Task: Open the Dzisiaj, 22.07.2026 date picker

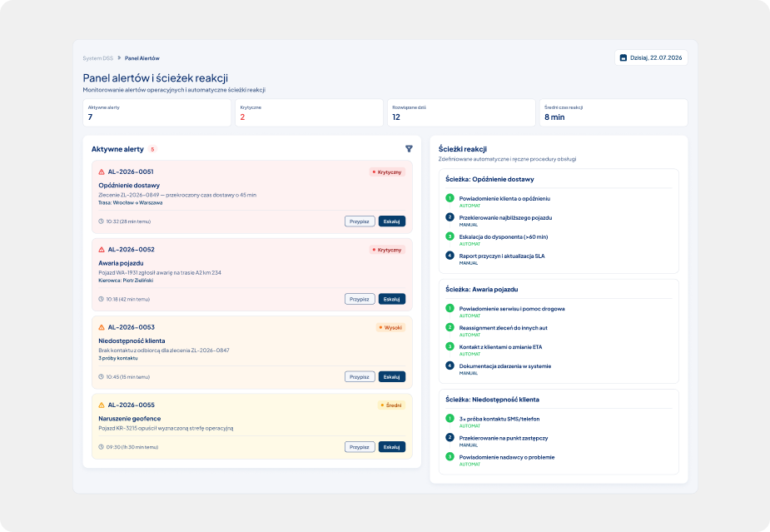Action: [x=651, y=58]
